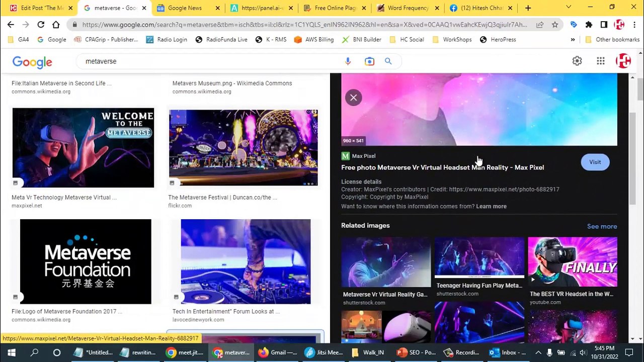The height and width of the screenshot is (362, 644).
Task: Click the blue search magnifier icon
Action: tap(388, 61)
